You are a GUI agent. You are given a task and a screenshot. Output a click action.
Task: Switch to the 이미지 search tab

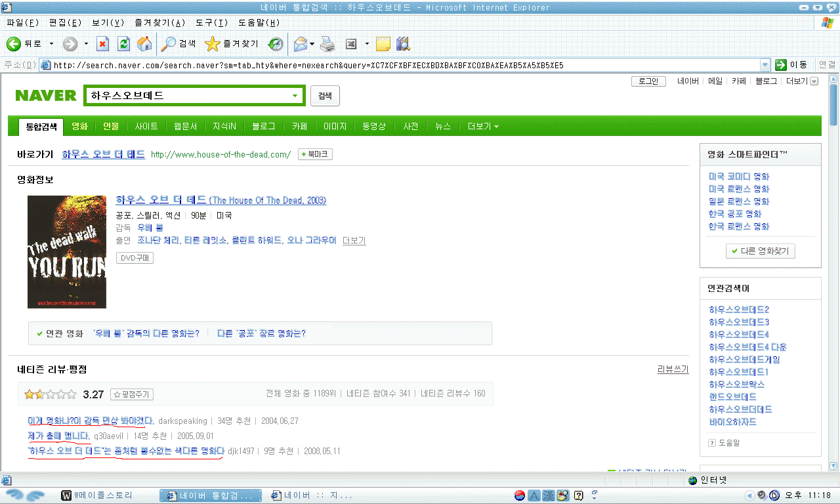pos(335,127)
